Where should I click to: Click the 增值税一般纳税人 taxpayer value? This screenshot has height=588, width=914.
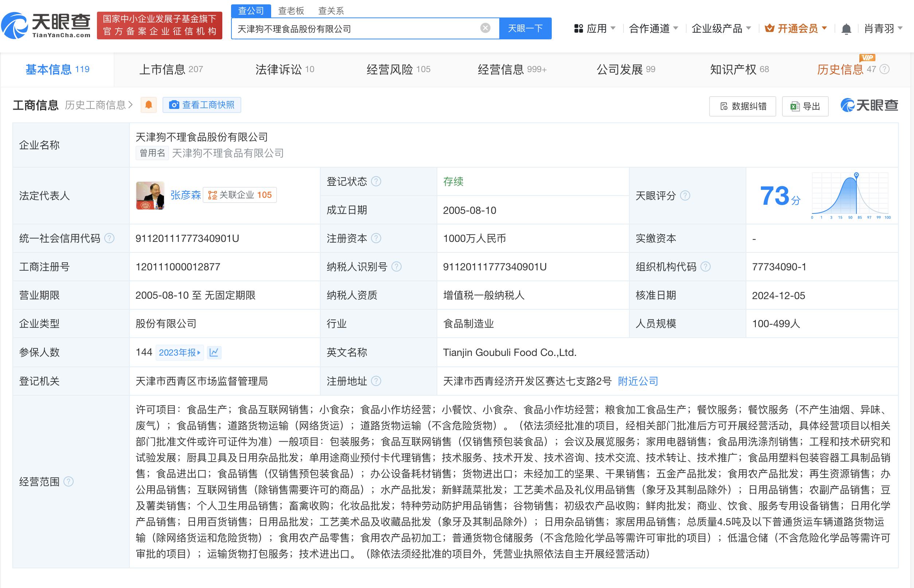(x=484, y=295)
